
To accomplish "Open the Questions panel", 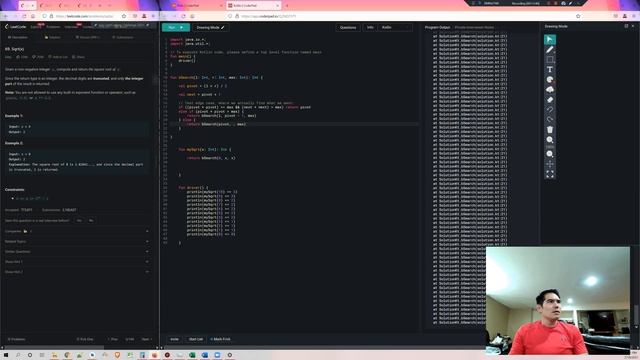I will click(x=348, y=27).
